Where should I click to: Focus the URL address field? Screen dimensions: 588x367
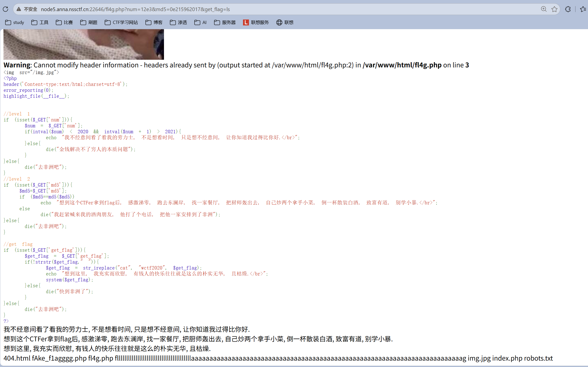tap(286, 9)
